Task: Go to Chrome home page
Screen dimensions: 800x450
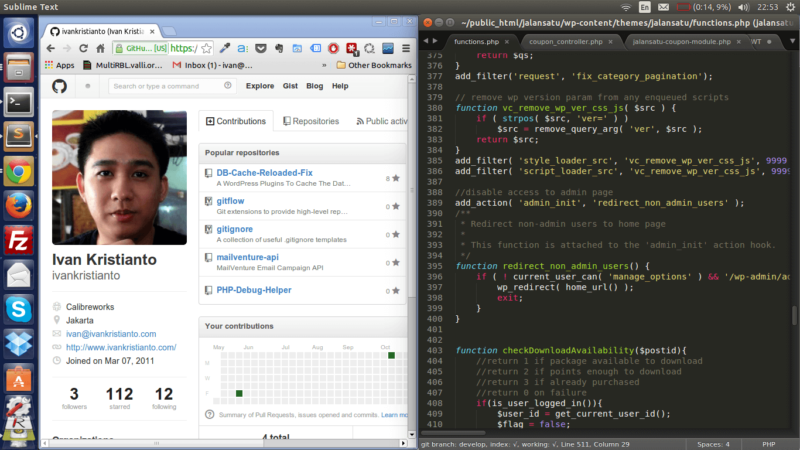Action: pyautogui.click(x=100, y=48)
